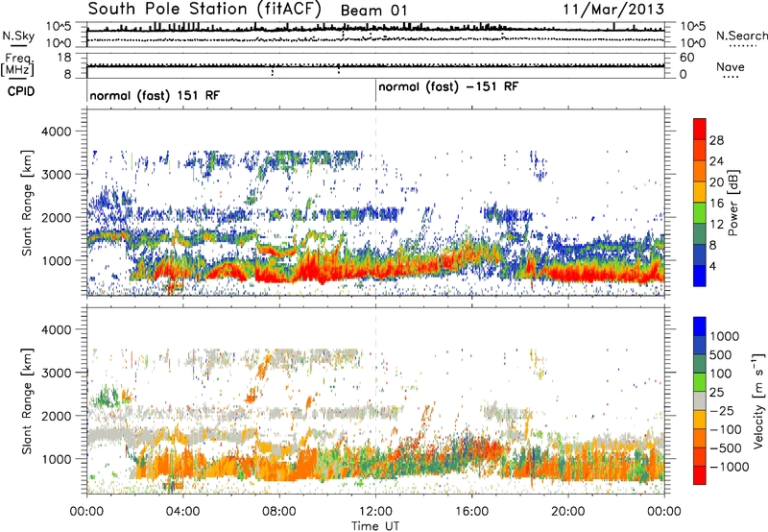Viewport: 768px width, 532px height.
Task: Click the '4000' tick on the Power panel
Action: 57,132
